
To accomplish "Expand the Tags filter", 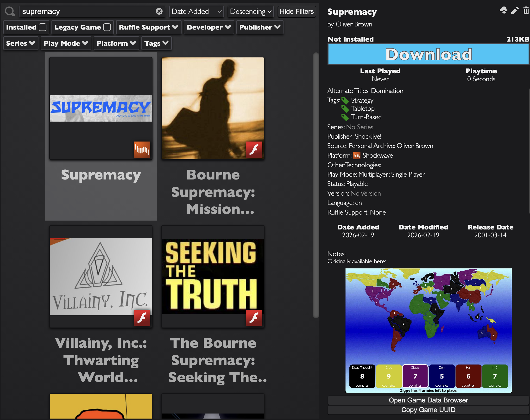I will click(x=156, y=43).
